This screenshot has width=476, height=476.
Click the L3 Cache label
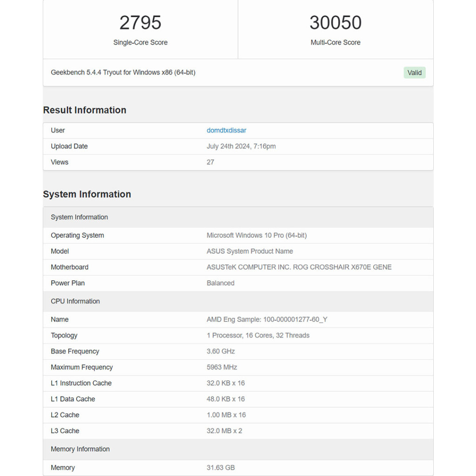[65, 431]
